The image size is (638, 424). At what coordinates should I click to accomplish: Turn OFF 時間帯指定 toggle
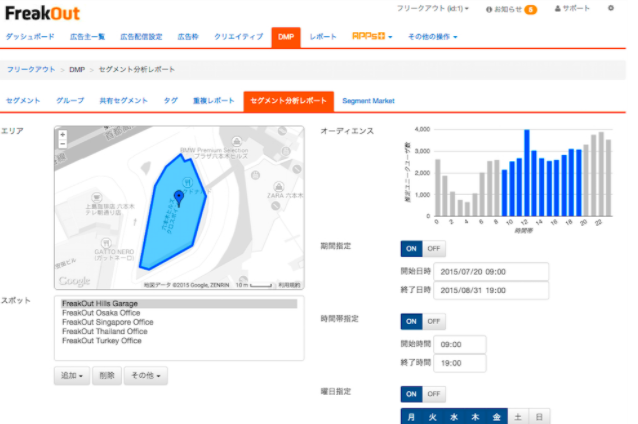pos(434,321)
